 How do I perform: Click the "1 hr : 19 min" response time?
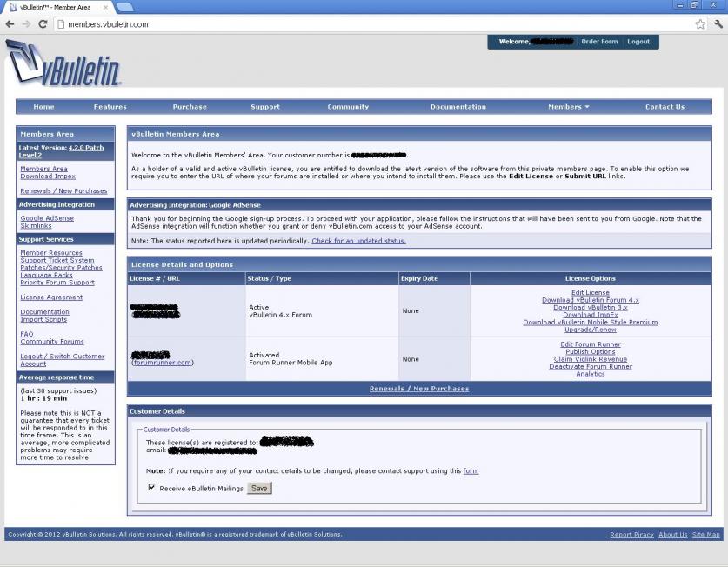pos(43,398)
